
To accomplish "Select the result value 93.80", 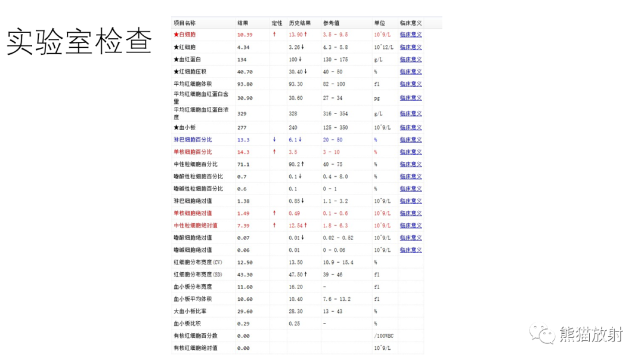I will click(x=245, y=84).
